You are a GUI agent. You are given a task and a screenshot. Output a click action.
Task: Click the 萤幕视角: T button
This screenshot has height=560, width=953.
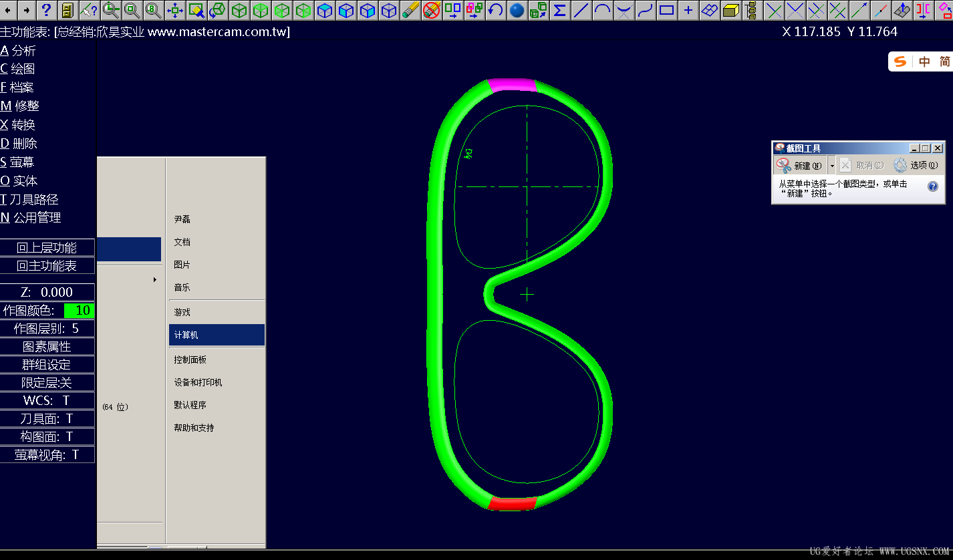[47, 454]
